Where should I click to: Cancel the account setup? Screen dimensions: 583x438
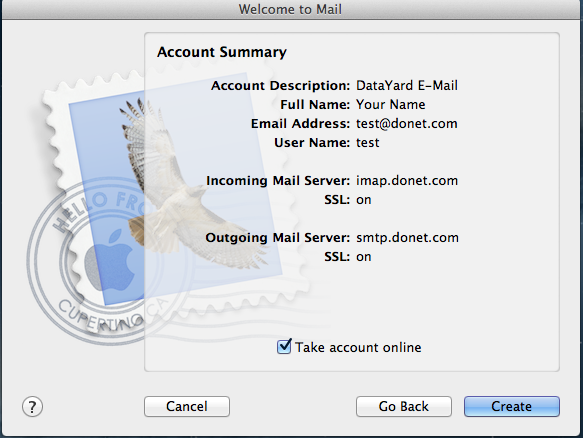point(187,406)
